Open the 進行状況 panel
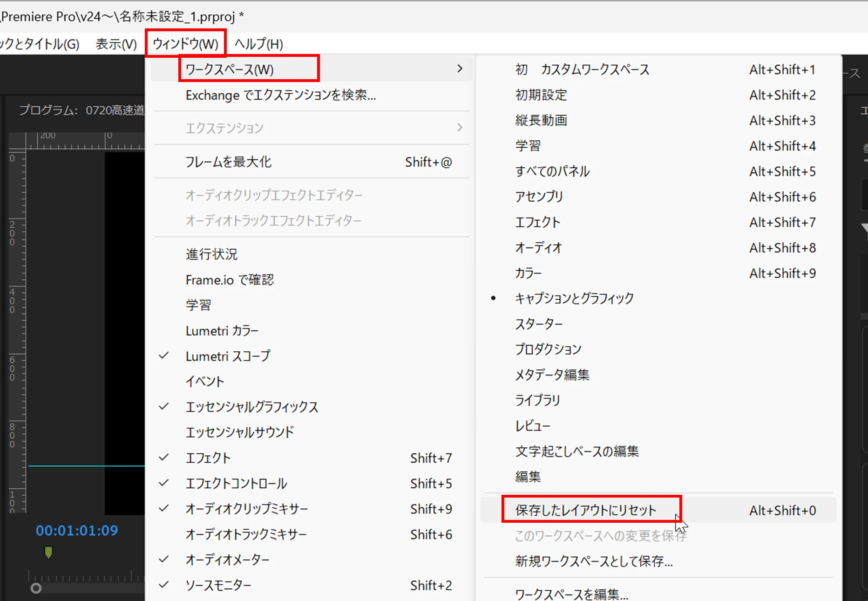Screen dimensions: 868x601 (x=312, y=254)
